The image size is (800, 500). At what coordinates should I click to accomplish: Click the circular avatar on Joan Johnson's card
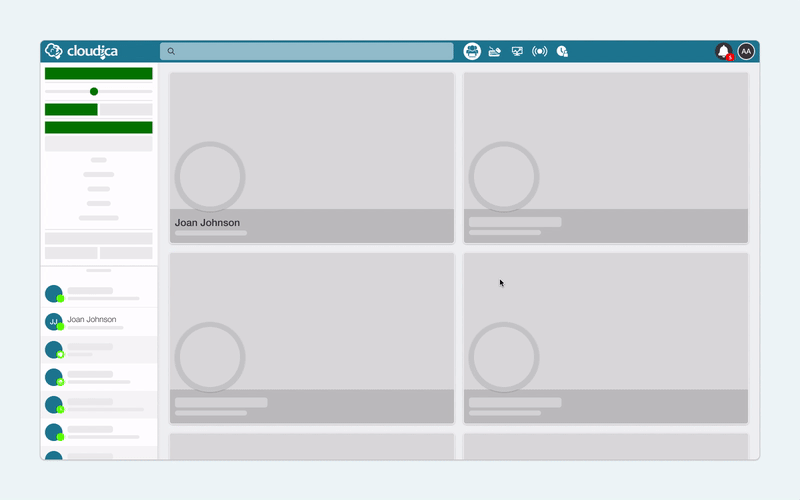(x=210, y=177)
